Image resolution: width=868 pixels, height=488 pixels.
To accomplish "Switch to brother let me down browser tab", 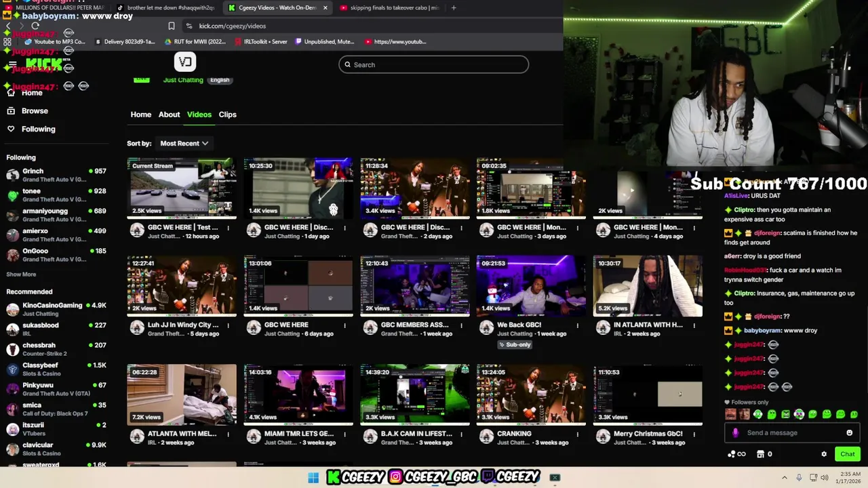I will pyautogui.click(x=166, y=7).
